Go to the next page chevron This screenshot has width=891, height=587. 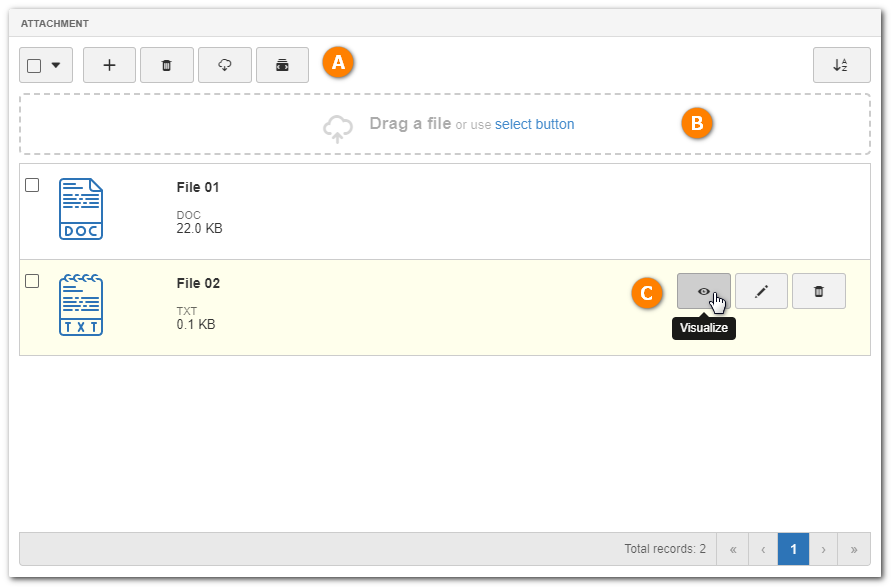point(823,549)
